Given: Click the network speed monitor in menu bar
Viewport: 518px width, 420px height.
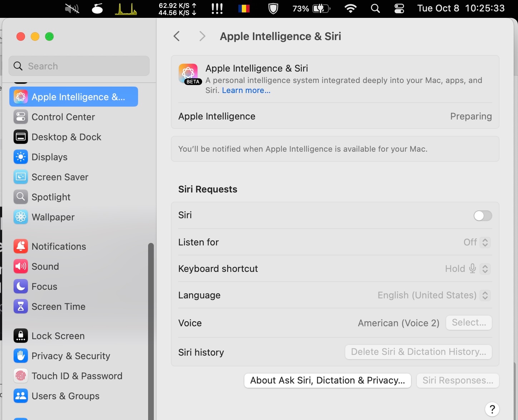Looking at the screenshot, I should click(177, 9).
